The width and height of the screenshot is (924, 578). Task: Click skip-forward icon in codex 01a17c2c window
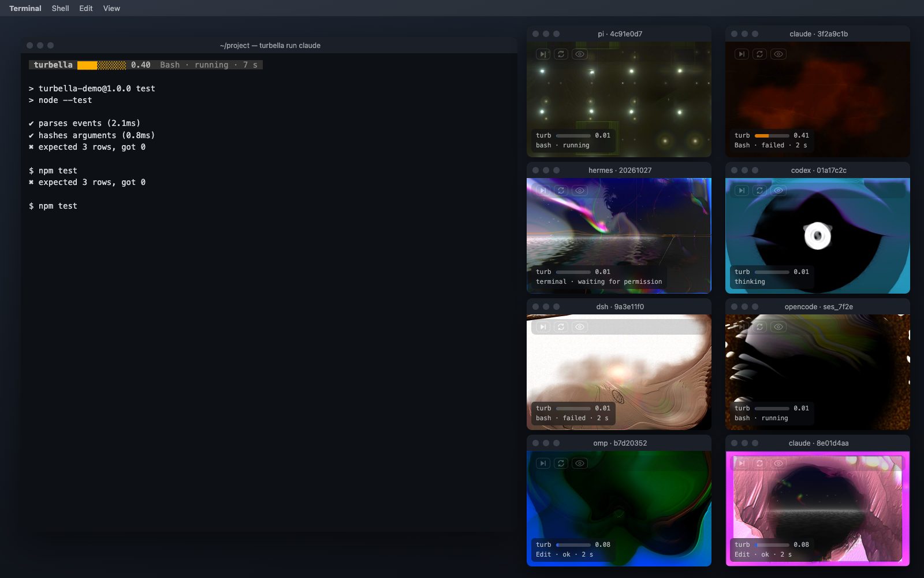742,191
